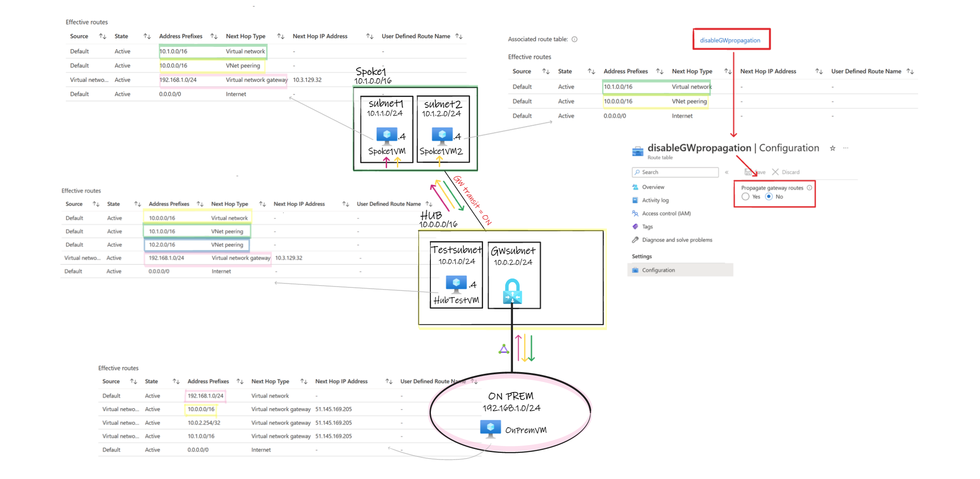This screenshot has height=479, width=980.
Task: Select Configuration under Settings
Action: [658, 269]
